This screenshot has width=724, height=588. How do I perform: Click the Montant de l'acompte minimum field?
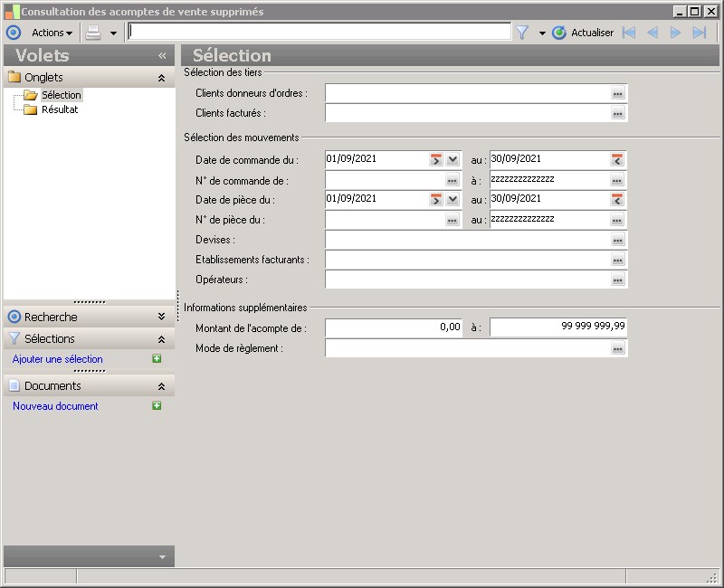(x=394, y=327)
